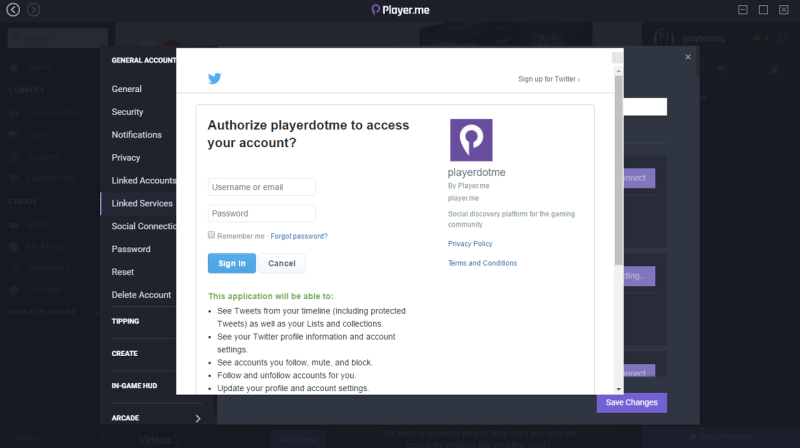Open the garytesting account dropdown arrow
This screenshot has width=800, height=448.
point(735,38)
